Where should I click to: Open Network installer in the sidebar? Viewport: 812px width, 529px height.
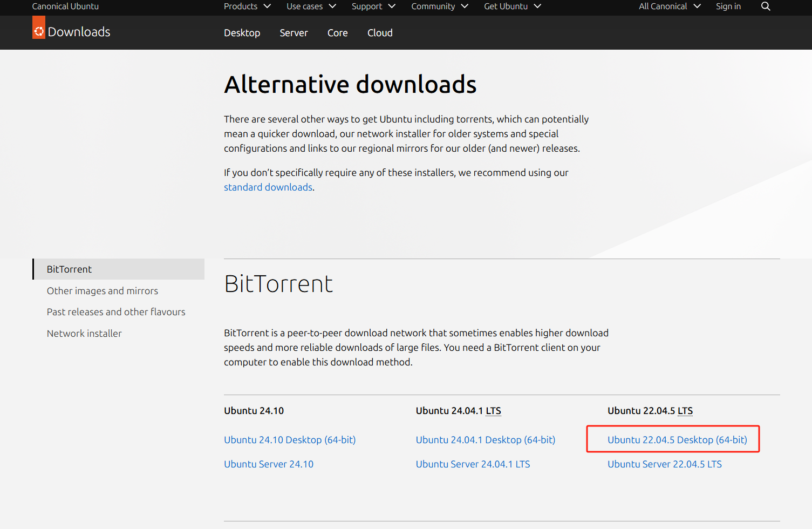point(84,334)
